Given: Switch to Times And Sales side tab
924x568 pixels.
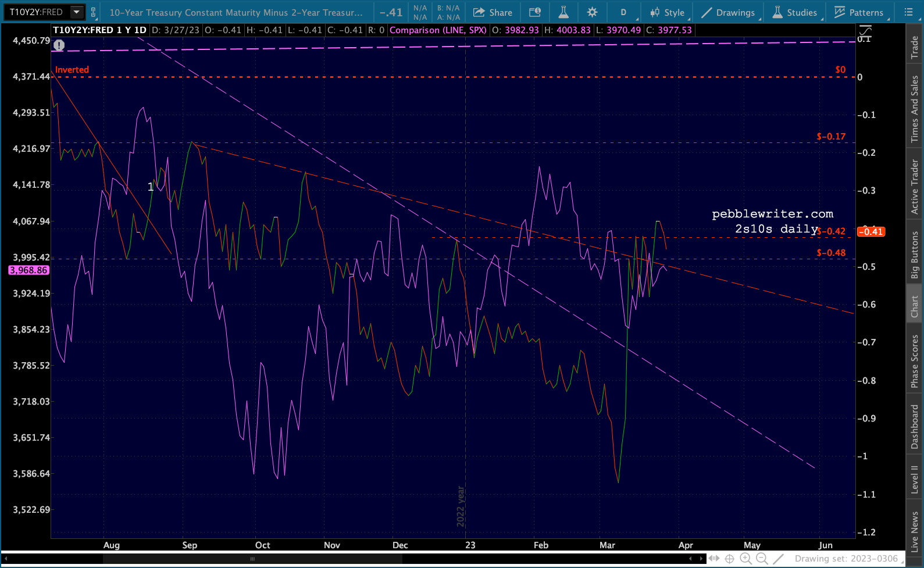Looking at the screenshot, I should (x=915, y=109).
